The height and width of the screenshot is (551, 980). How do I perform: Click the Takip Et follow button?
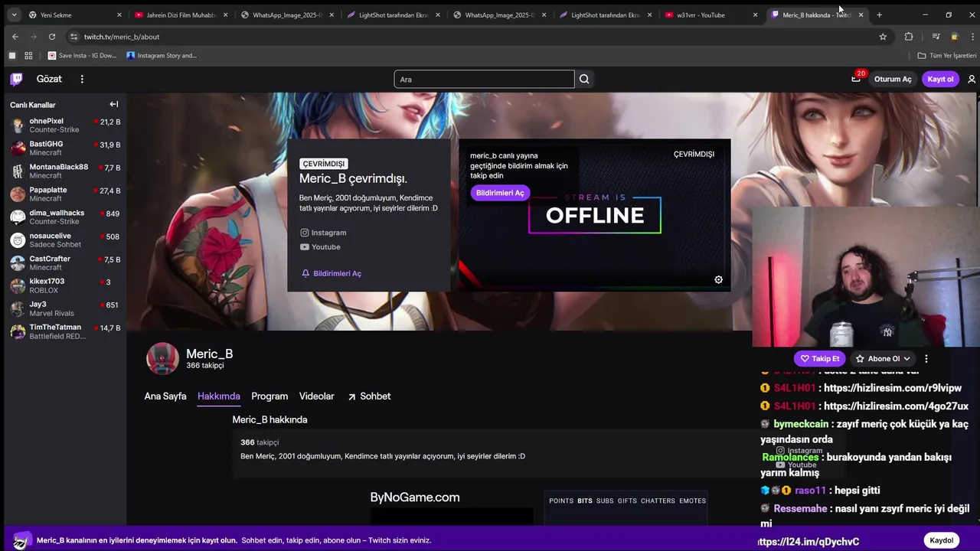[x=820, y=358]
